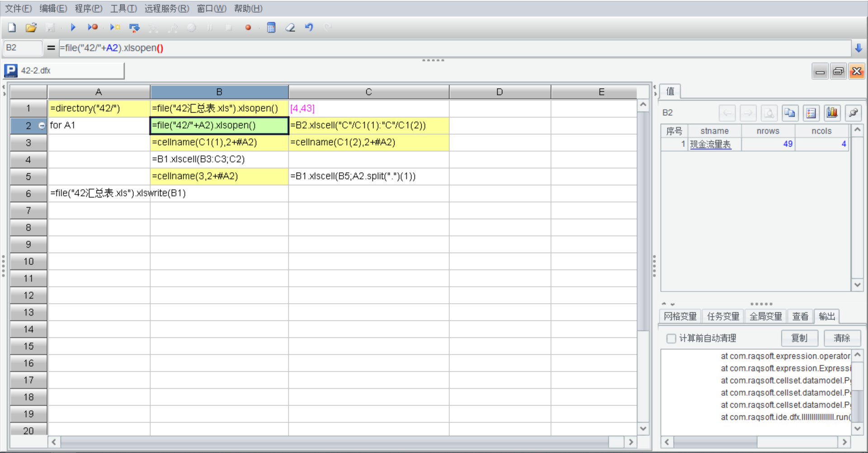Click the 清除 button
868x453 pixels.
tap(842, 338)
